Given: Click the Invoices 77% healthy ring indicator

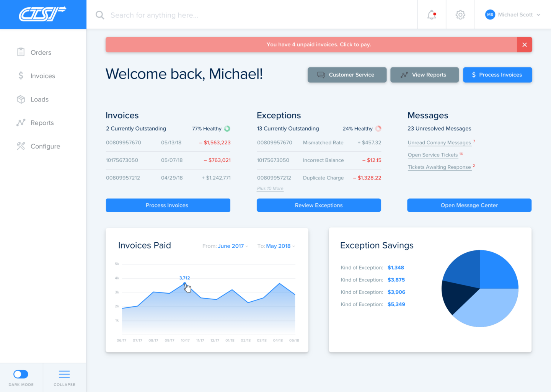Looking at the screenshot, I should click(x=227, y=129).
